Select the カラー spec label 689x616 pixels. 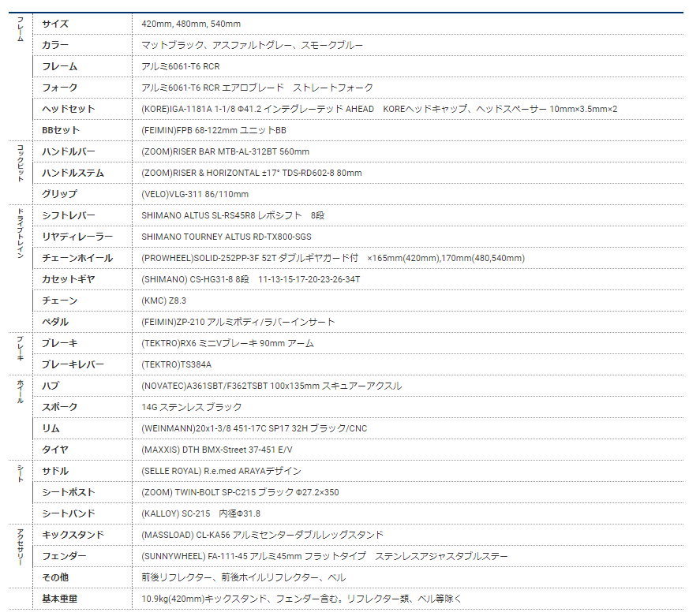point(55,45)
